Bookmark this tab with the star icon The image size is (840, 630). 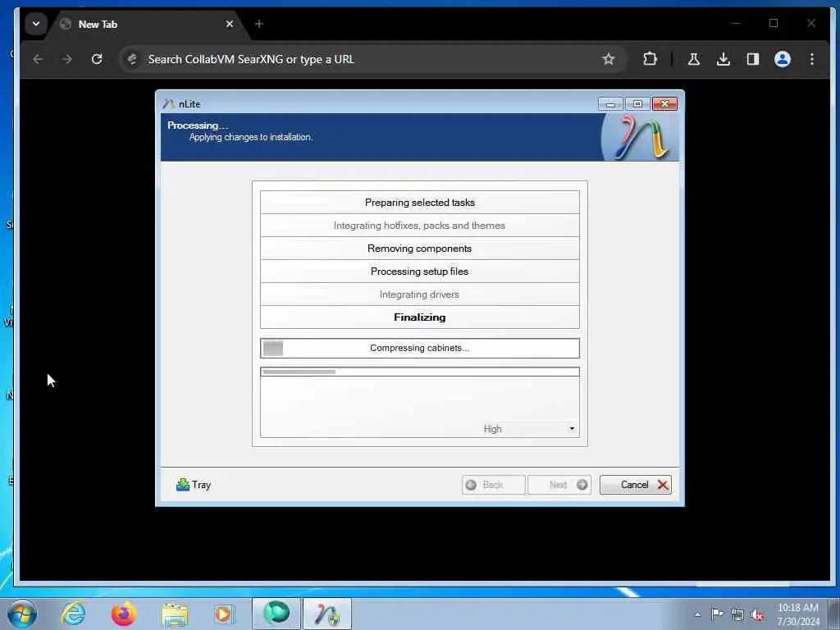click(608, 59)
